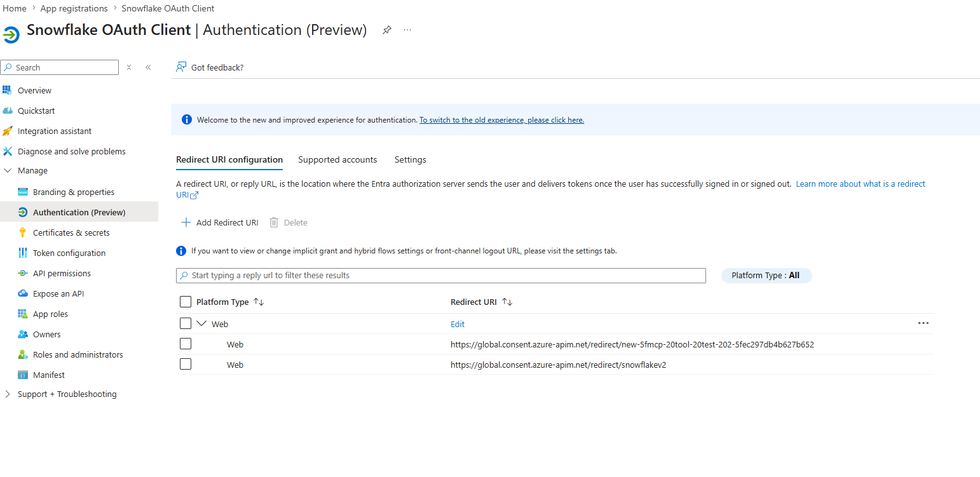Collapse the Manage section in the sidebar
The image size is (980, 477).
[8, 170]
